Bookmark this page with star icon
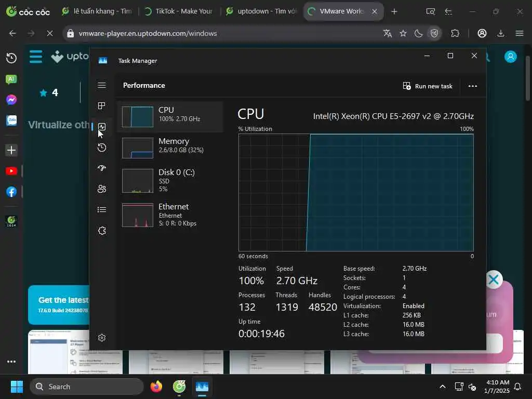The height and width of the screenshot is (399, 532). 403,33
